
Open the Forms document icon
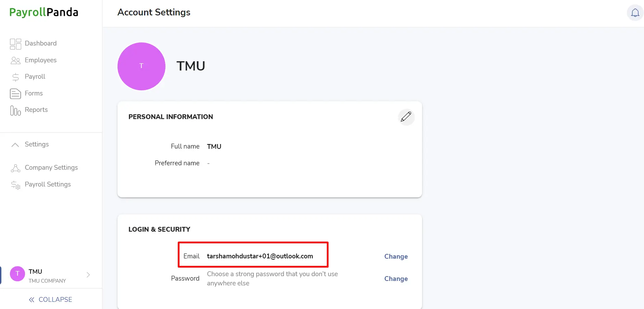click(15, 93)
